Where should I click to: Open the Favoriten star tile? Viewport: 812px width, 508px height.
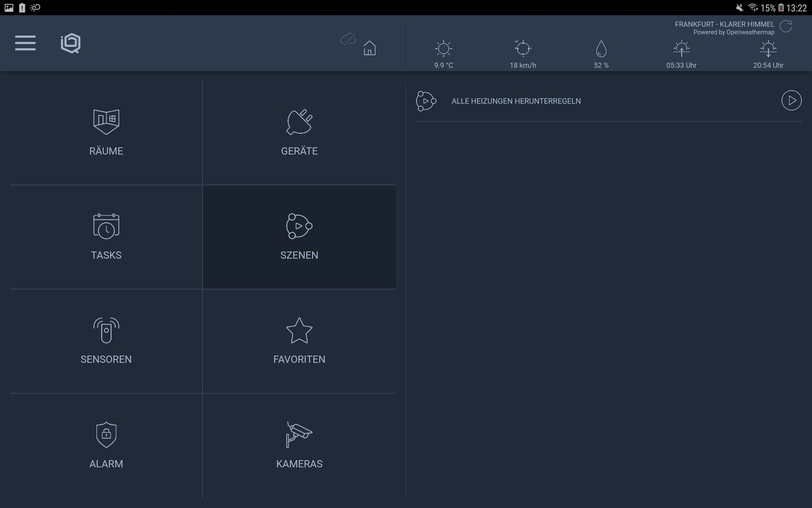point(299,341)
